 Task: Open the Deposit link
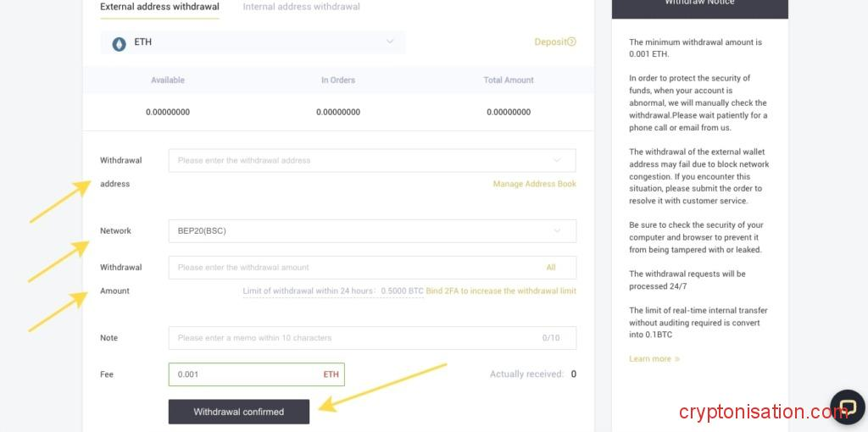(x=550, y=42)
